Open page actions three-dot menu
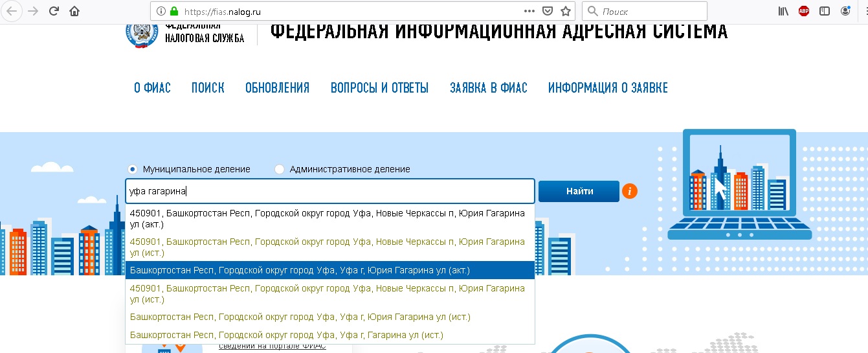Image resolution: width=868 pixels, height=353 pixels. [x=529, y=11]
